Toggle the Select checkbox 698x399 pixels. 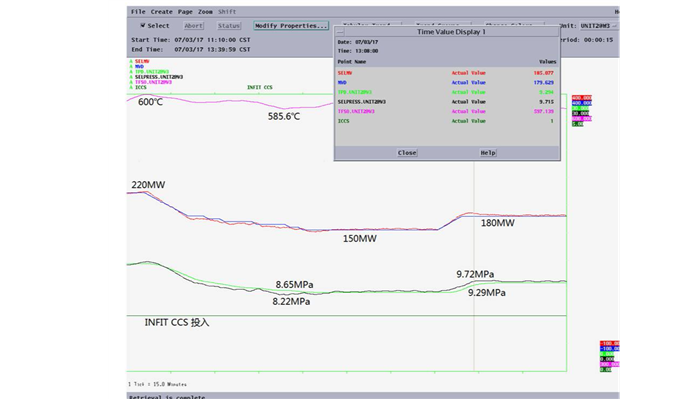(143, 25)
